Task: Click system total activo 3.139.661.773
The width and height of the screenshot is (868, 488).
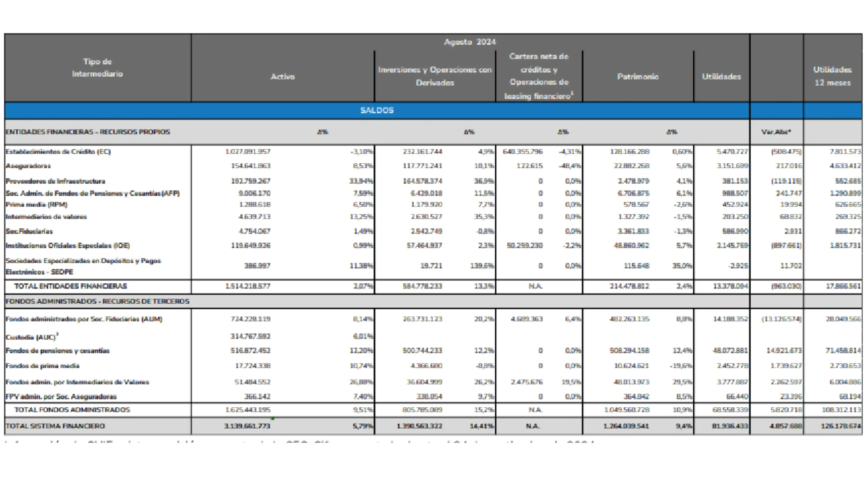Action: point(247,426)
